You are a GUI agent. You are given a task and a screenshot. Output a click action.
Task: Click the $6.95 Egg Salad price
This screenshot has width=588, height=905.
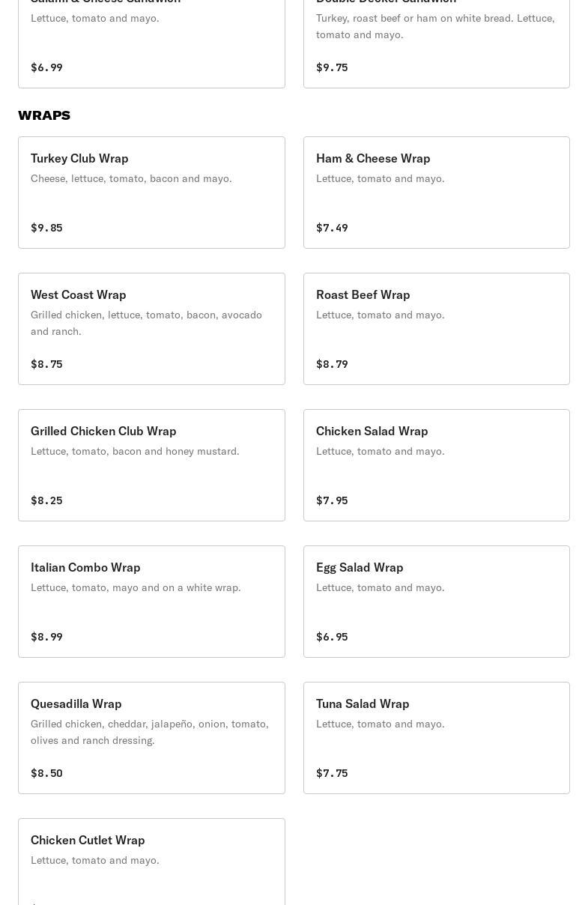332,637
